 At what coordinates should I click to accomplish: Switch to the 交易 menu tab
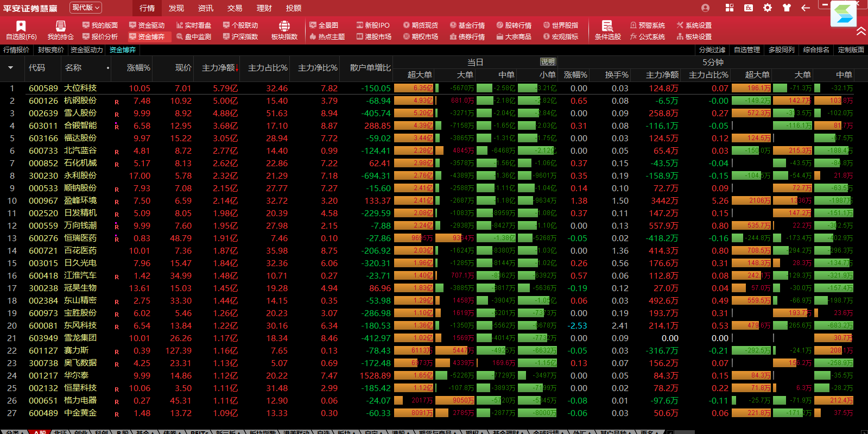click(235, 8)
